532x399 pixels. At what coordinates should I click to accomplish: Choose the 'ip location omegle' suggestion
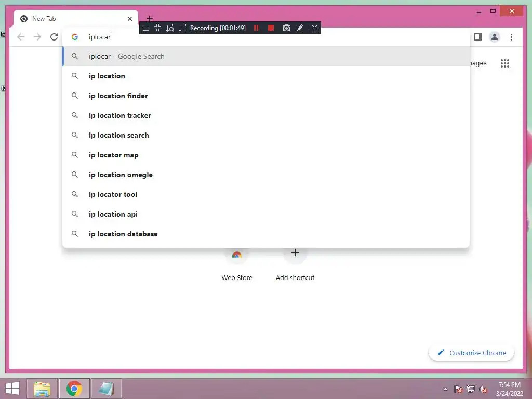267,175
